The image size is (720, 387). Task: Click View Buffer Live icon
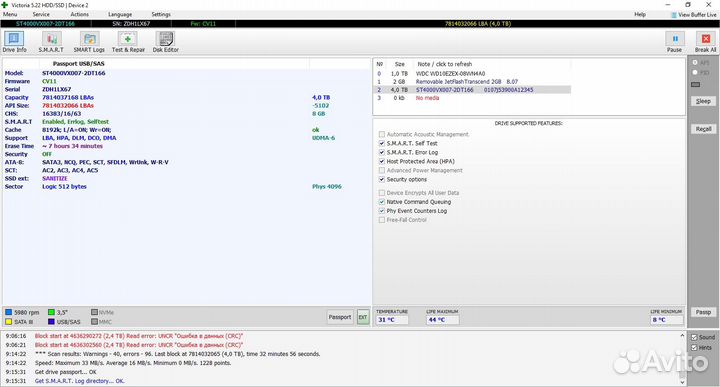pyautogui.click(x=674, y=15)
